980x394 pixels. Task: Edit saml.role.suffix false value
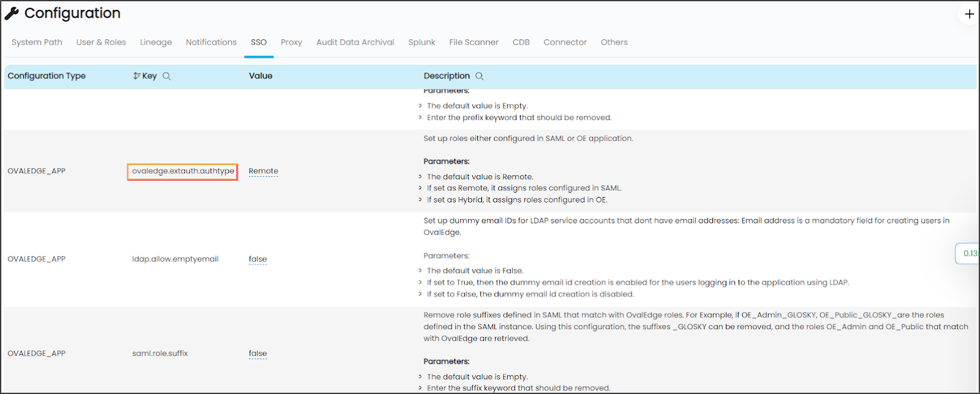point(258,354)
